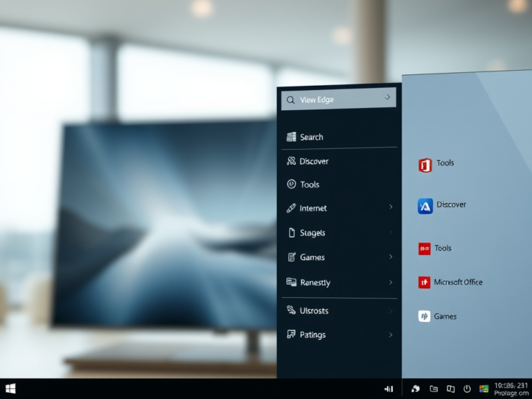Click the clock in the taskbar corner
Image resolution: width=532 pixels, height=399 pixels.
tap(512, 389)
